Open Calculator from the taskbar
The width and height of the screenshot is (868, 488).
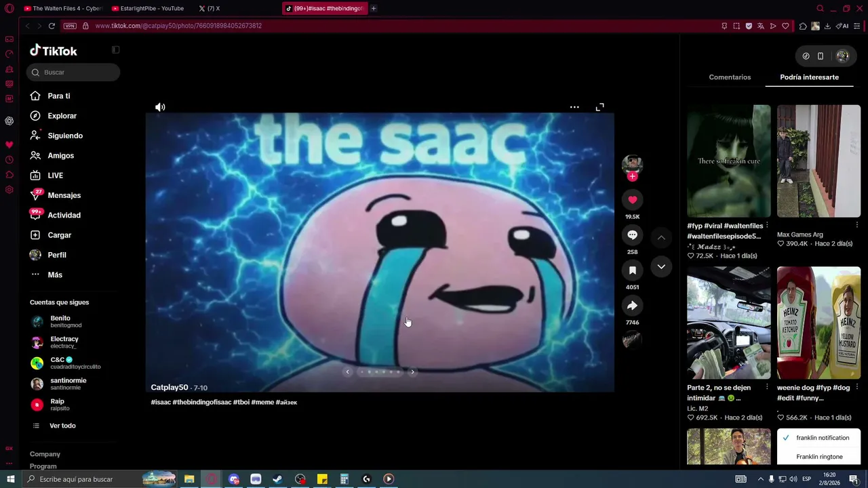344,479
